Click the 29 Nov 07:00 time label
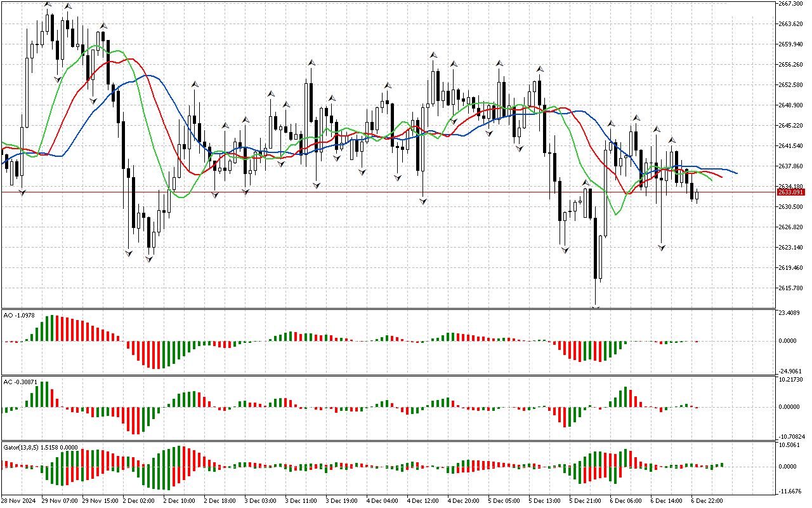812x508 pixels. (x=59, y=501)
